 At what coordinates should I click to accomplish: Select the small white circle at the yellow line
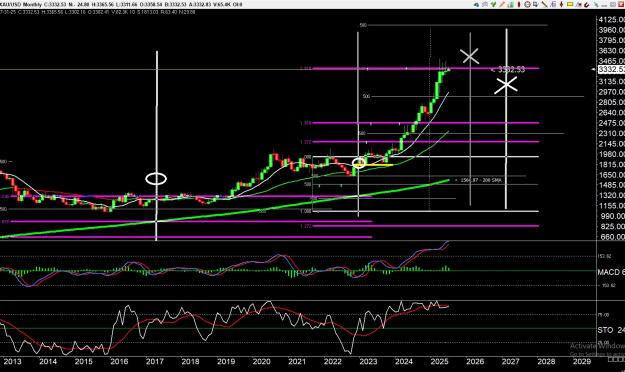[359, 163]
